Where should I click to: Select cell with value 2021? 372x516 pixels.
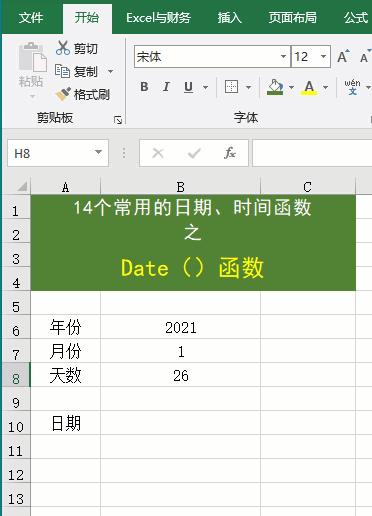click(180, 327)
